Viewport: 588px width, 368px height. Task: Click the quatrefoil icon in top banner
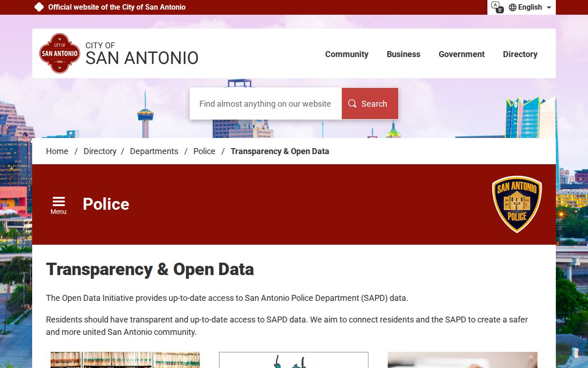pyautogui.click(x=39, y=7)
